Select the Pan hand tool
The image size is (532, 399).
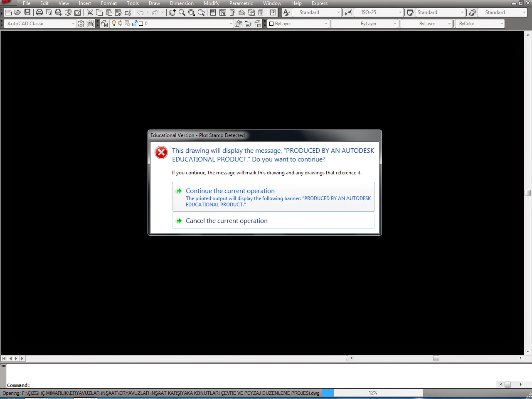click(x=172, y=12)
